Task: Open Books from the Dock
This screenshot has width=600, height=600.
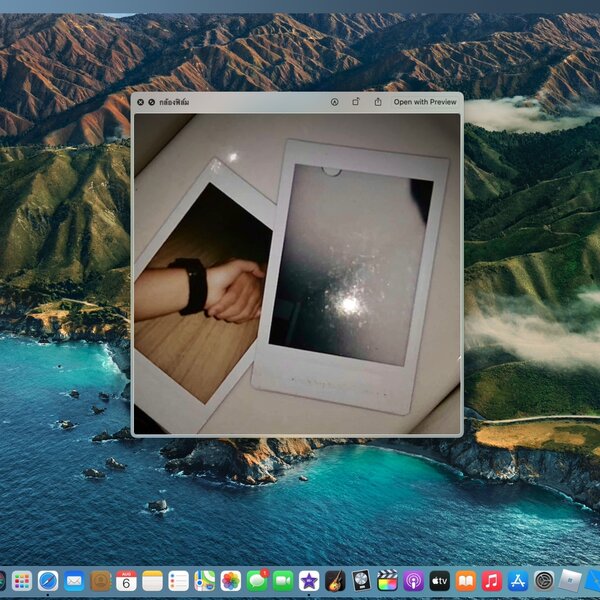Action: tap(466, 581)
